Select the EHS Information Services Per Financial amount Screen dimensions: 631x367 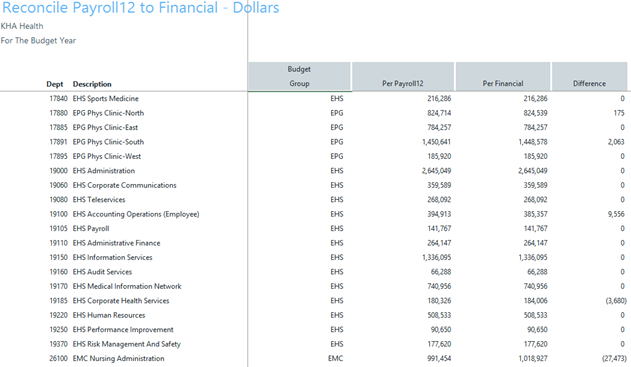[533, 258]
